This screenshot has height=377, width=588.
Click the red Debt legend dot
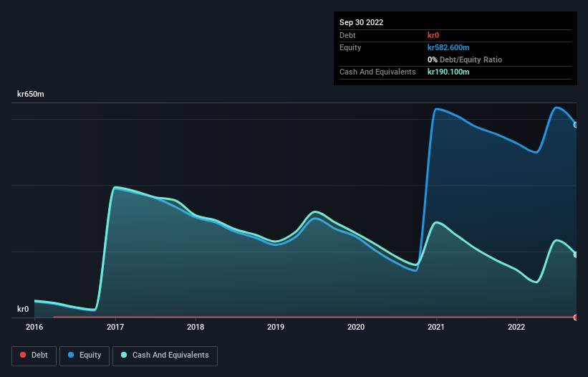pyautogui.click(x=23, y=355)
